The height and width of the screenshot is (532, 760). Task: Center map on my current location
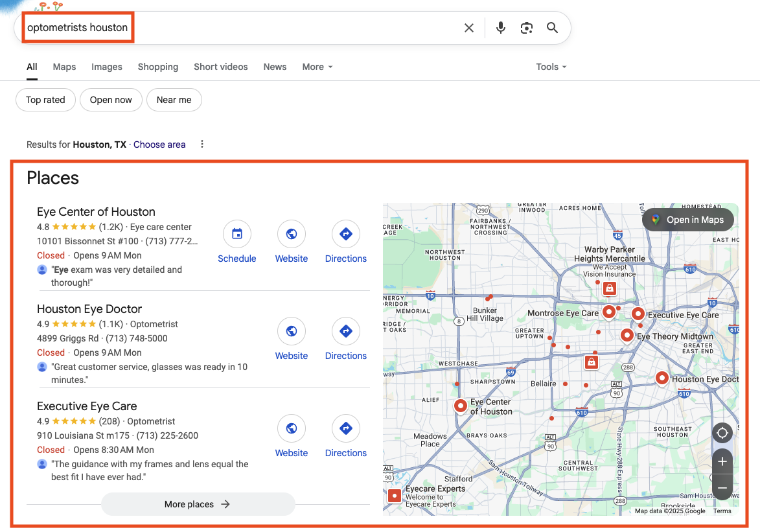(722, 433)
